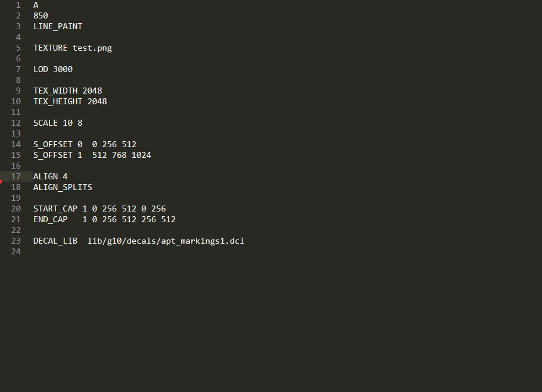Place cursor on ALIGN_SPLITS keyword
The width and height of the screenshot is (542, 392).
pyautogui.click(x=63, y=187)
